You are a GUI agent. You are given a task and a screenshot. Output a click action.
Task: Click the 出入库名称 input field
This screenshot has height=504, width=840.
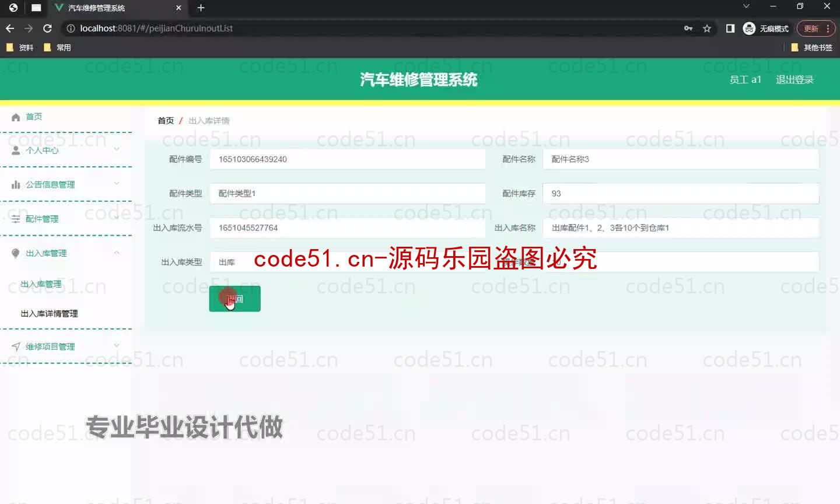681,228
